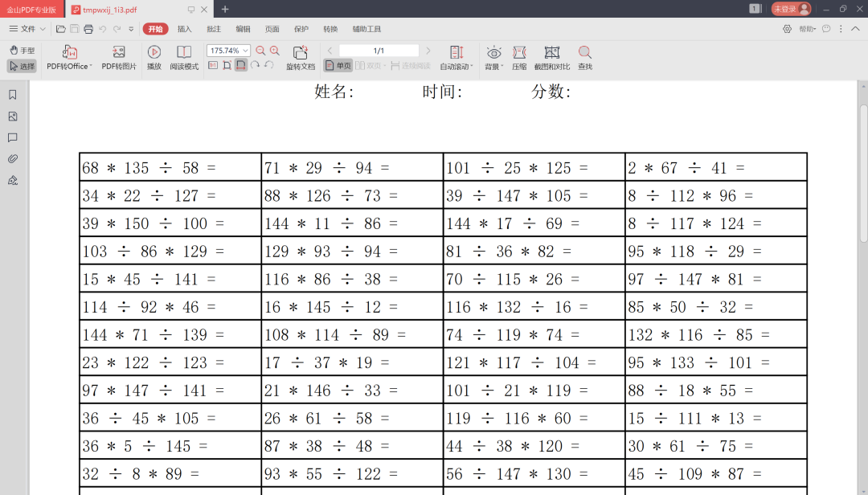The width and height of the screenshot is (868, 495).
Task: Start slideshow with 播放 icon
Action: [154, 53]
